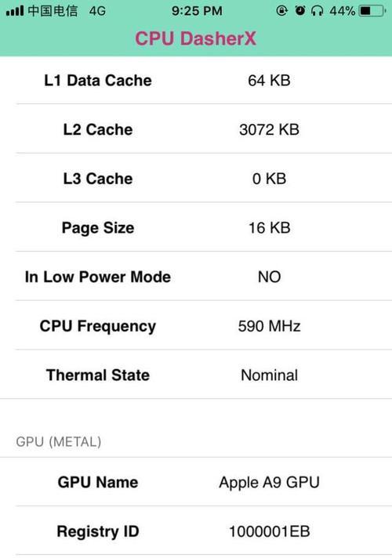Tap the alarm clock status icon

click(300, 11)
